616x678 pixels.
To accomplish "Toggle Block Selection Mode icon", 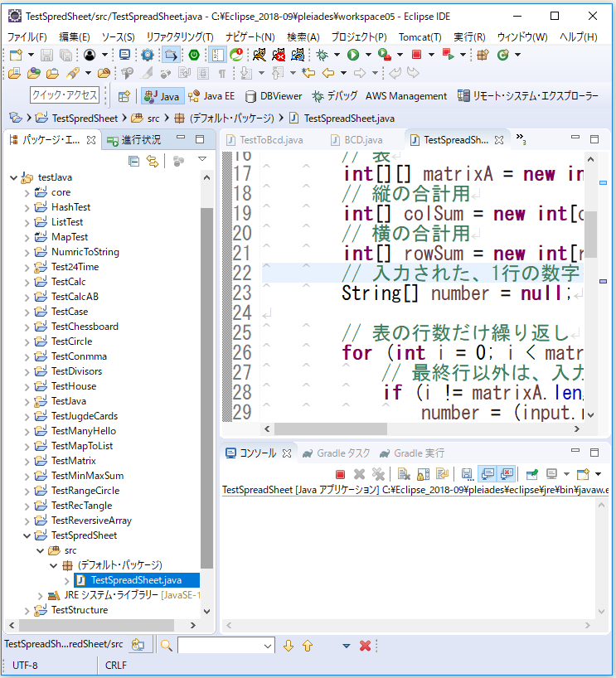I will tap(203, 73).
